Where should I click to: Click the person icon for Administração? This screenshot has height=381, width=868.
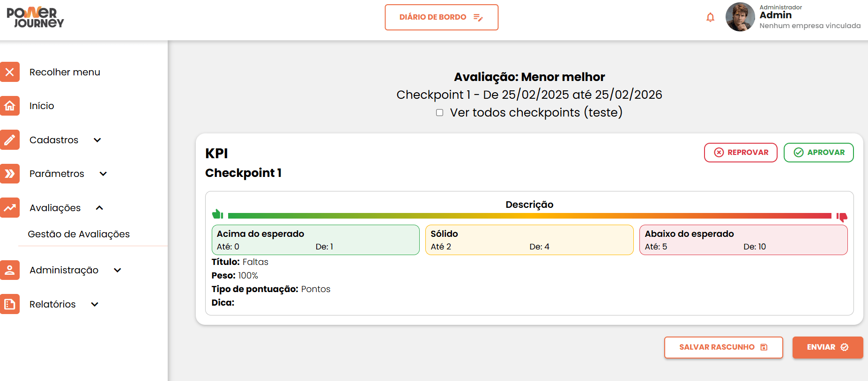click(9, 270)
